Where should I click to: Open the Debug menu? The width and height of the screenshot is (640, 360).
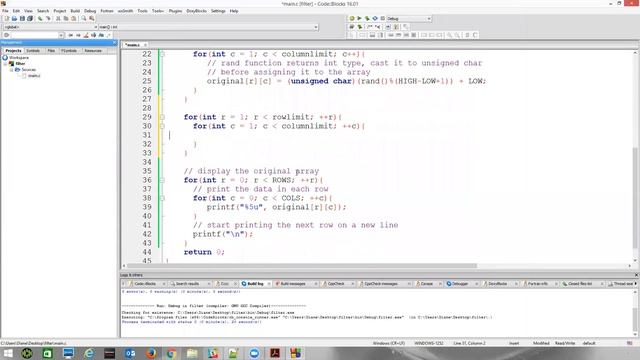coord(90,11)
